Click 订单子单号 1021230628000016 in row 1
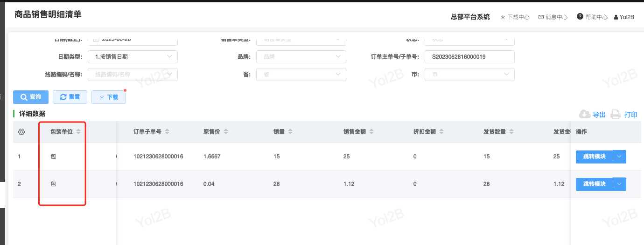The width and height of the screenshot is (644, 245). pyautogui.click(x=158, y=157)
